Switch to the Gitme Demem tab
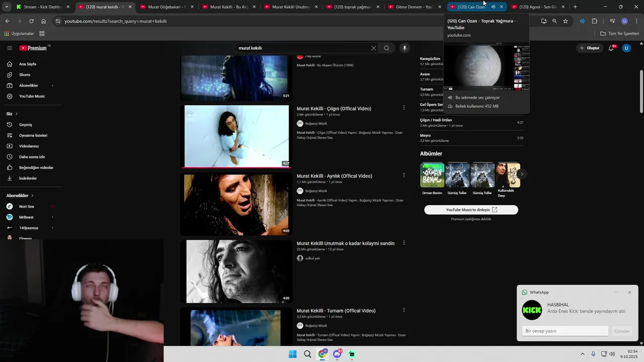The image size is (644, 362). (415, 7)
